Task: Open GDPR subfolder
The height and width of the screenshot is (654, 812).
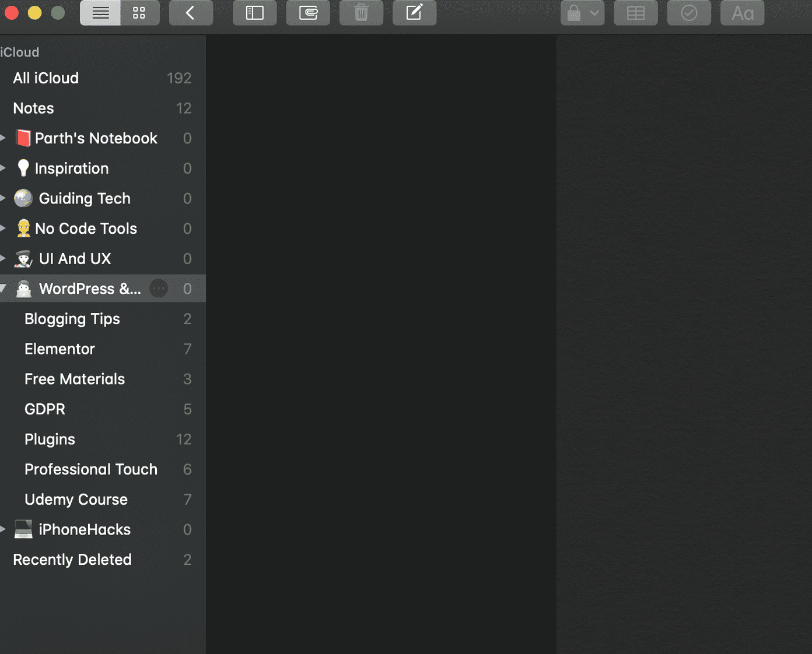Action: [103, 409]
